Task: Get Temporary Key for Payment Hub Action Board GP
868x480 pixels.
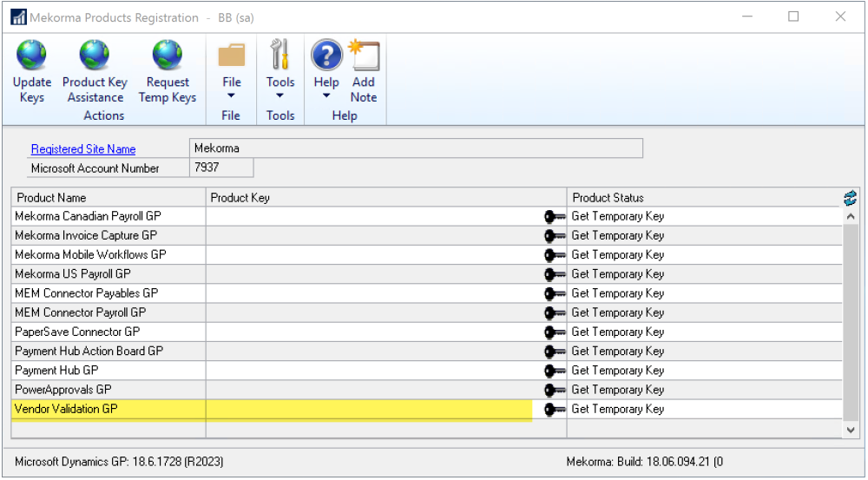Action: tap(618, 352)
